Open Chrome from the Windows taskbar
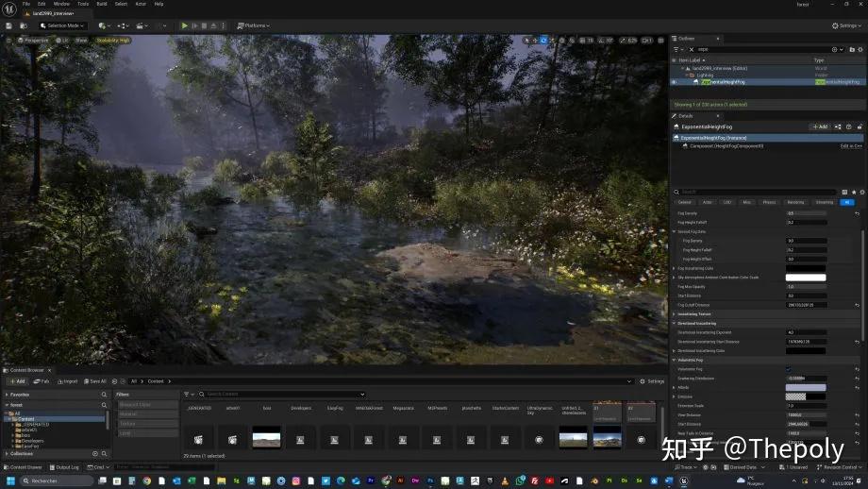868x489 pixels. 146,481
